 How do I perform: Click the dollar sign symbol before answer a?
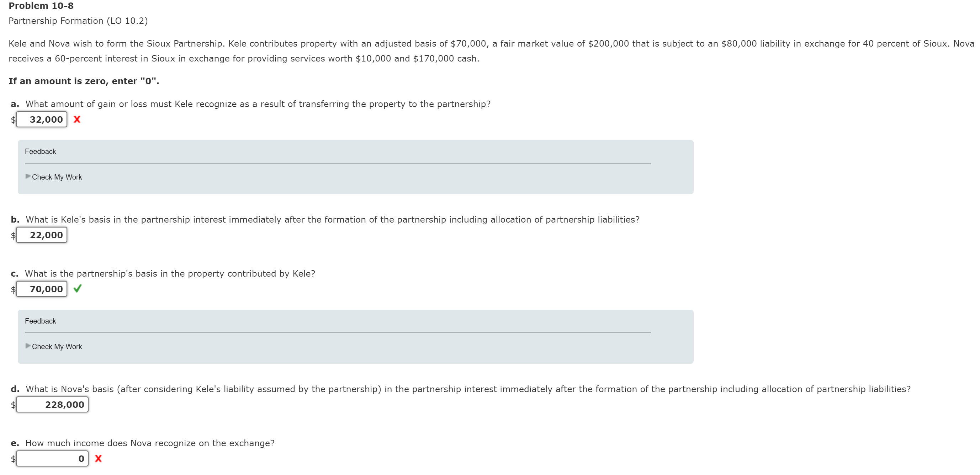(13, 120)
